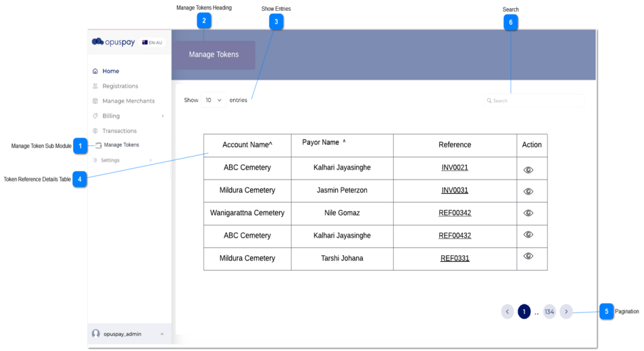Open the Manage Merchants menu item
This screenshot has width=644, height=351.
(128, 101)
